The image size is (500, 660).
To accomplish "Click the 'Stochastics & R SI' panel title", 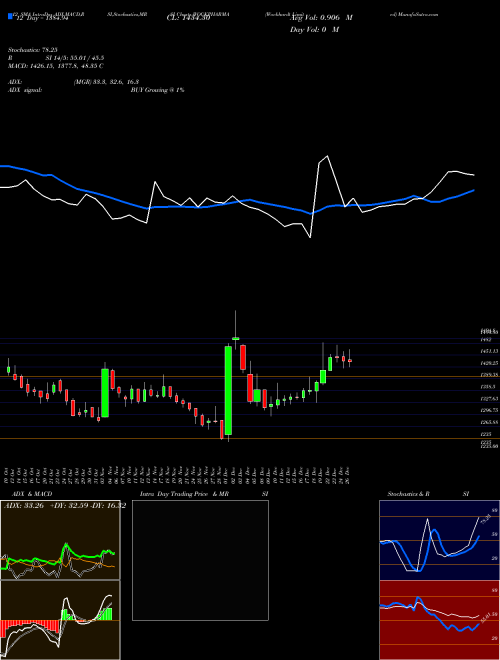I will (x=428, y=494).
